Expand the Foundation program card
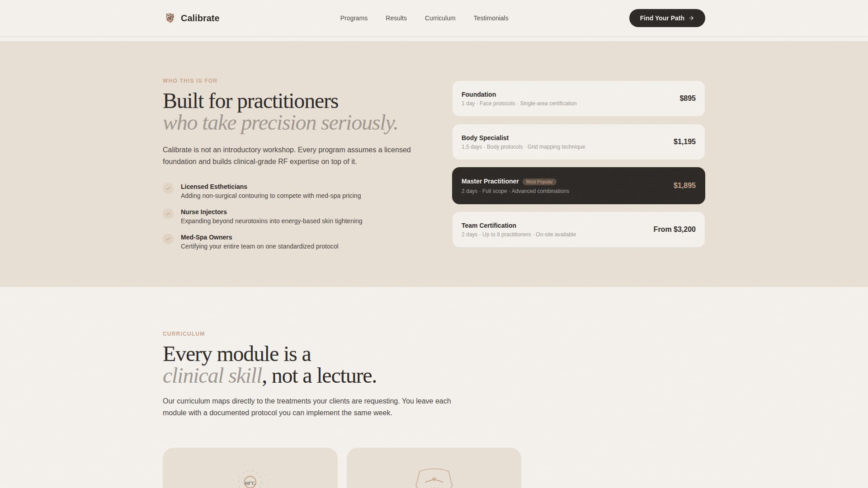868x488 pixels. (x=579, y=99)
